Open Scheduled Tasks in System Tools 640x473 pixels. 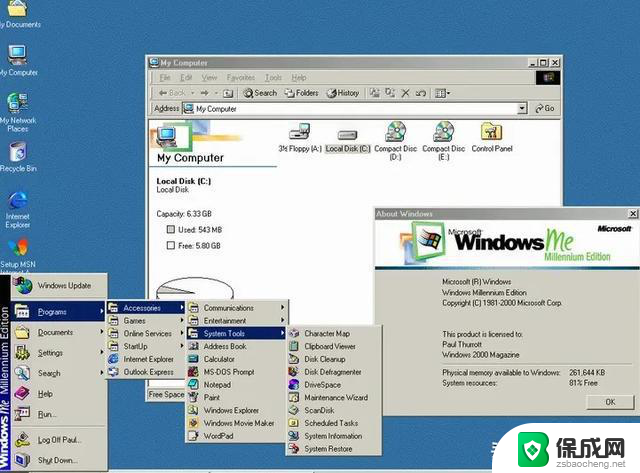(334, 423)
